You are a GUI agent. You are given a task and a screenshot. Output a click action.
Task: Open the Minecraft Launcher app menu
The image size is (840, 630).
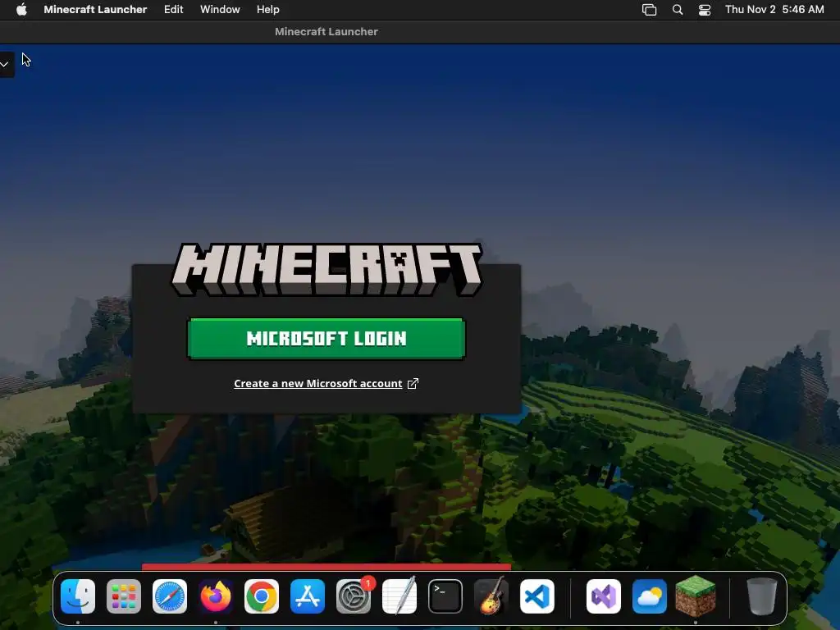[95, 10]
